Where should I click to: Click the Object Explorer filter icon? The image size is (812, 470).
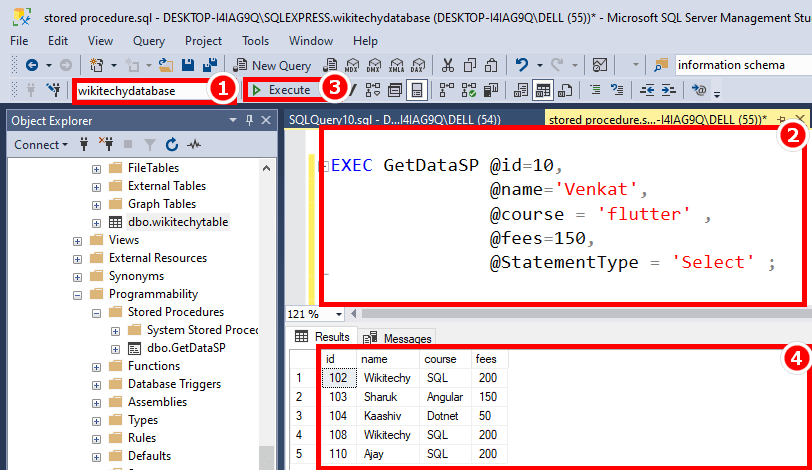click(x=150, y=144)
